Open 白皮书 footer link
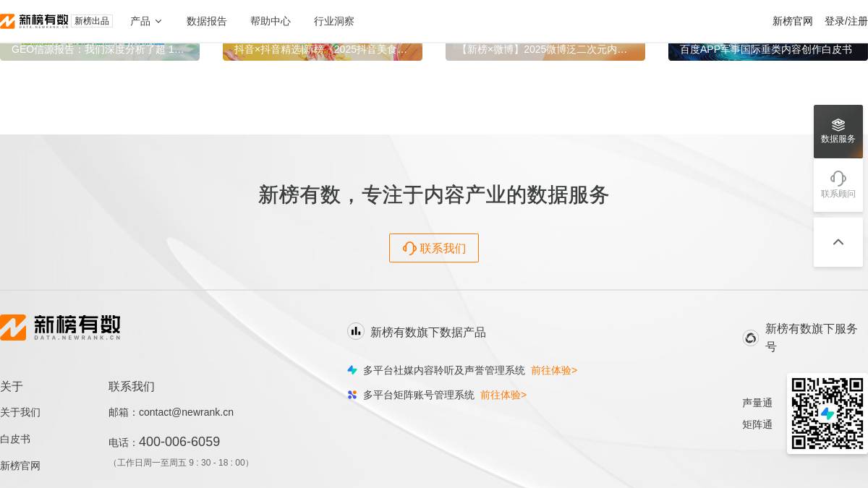The height and width of the screenshot is (488, 868). [15, 439]
